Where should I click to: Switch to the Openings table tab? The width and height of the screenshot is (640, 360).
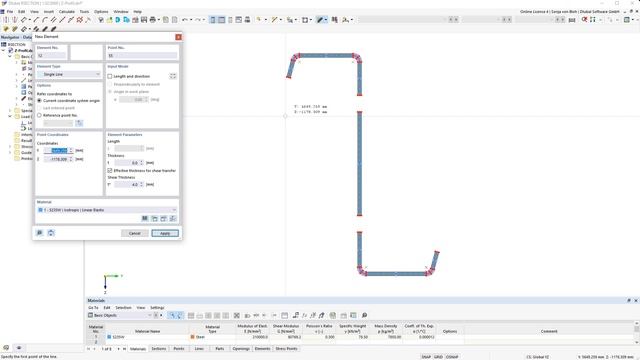[241, 349]
